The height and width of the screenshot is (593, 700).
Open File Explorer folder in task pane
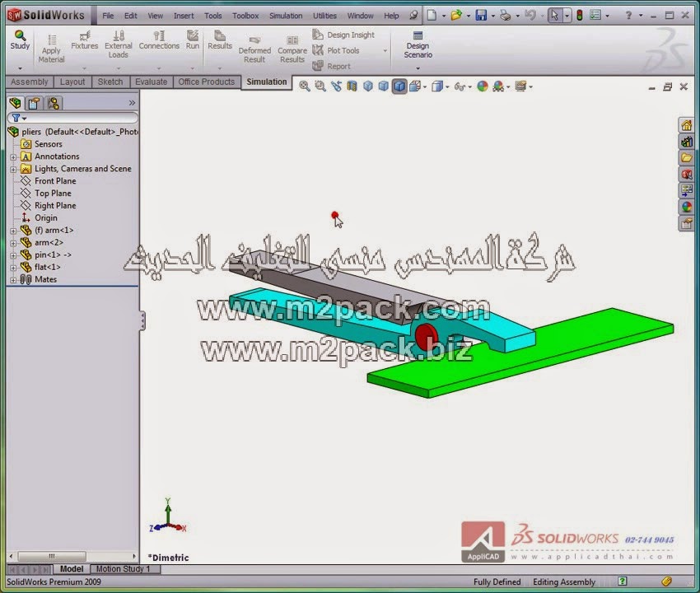click(x=687, y=157)
